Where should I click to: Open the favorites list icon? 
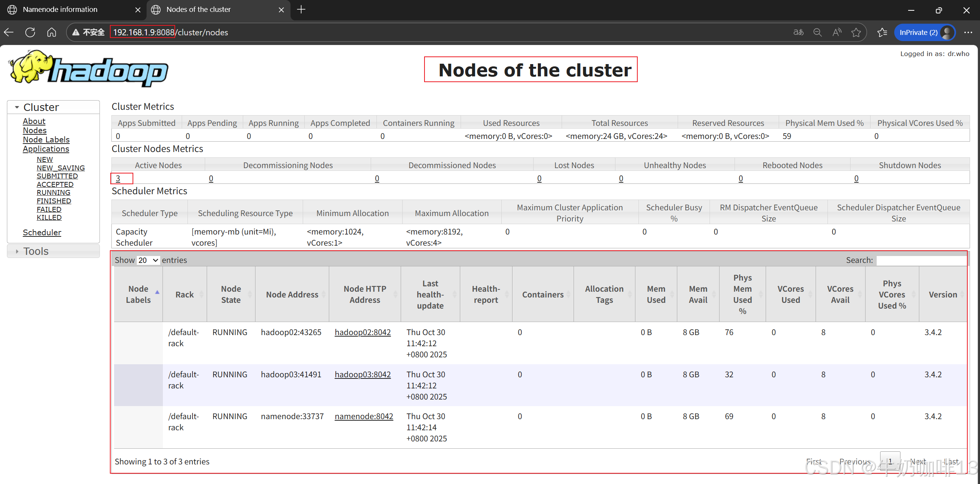882,32
